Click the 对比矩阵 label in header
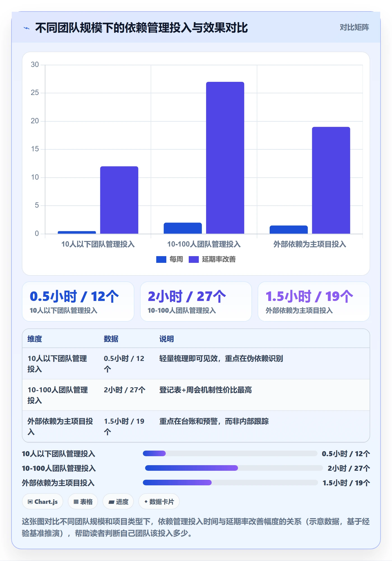Screen dimensions: 392x561 pyautogui.click(x=354, y=27)
